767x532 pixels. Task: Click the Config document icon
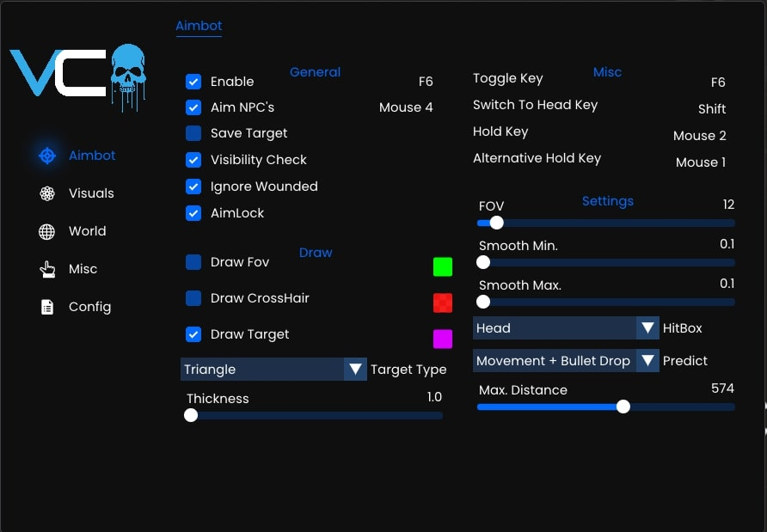(47, 307)
